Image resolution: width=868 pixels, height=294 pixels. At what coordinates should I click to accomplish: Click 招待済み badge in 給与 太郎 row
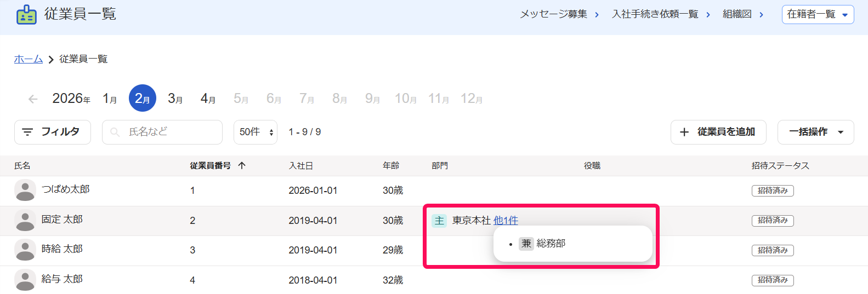point(773,280)
